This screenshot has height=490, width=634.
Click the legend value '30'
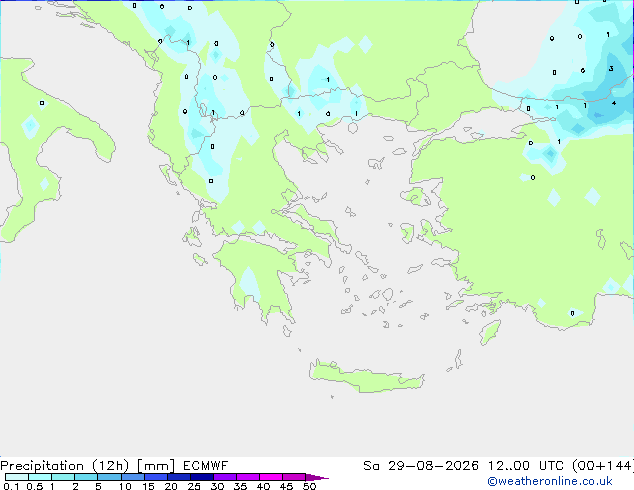[x=217, y=486]
